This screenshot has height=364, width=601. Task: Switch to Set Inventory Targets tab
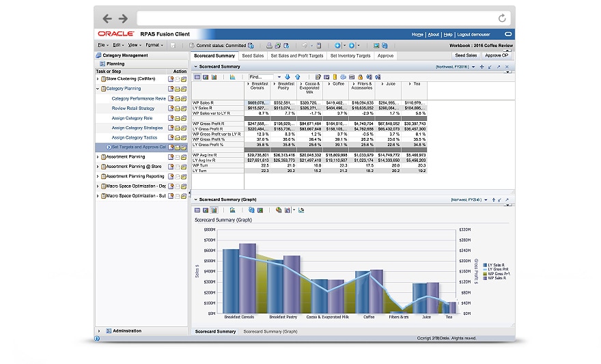350,56
